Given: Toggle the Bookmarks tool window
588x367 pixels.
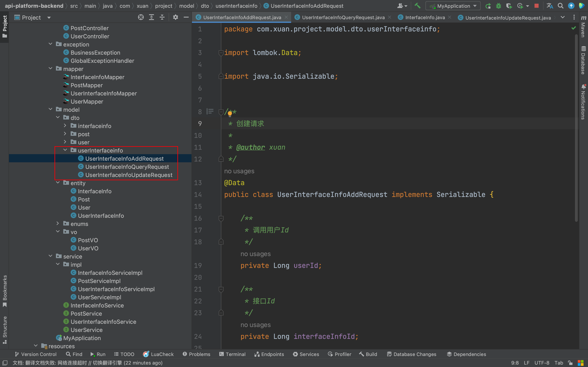Looking at the screenshot, I should click(x=5, y=291).
